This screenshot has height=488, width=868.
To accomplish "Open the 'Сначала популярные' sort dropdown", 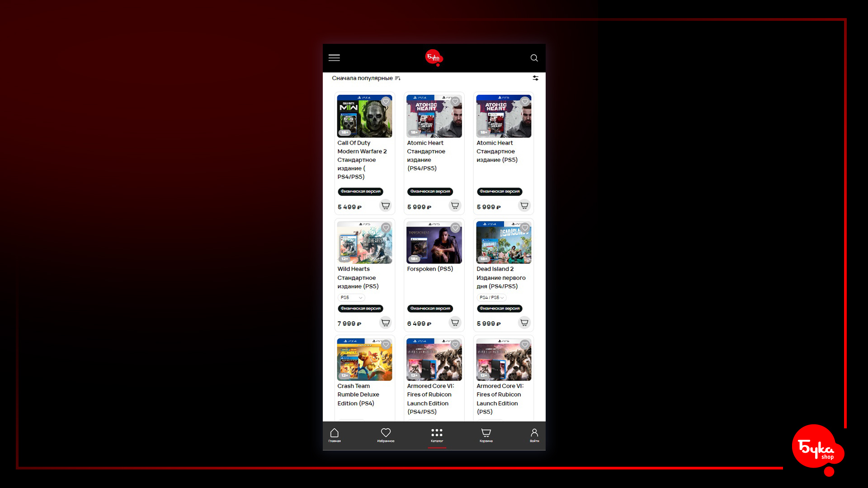I will click(x=366, y=78).
